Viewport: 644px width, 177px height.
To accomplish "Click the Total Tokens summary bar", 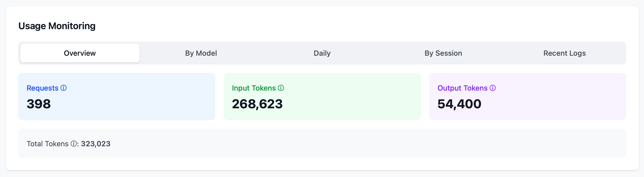I will [322, 143].
